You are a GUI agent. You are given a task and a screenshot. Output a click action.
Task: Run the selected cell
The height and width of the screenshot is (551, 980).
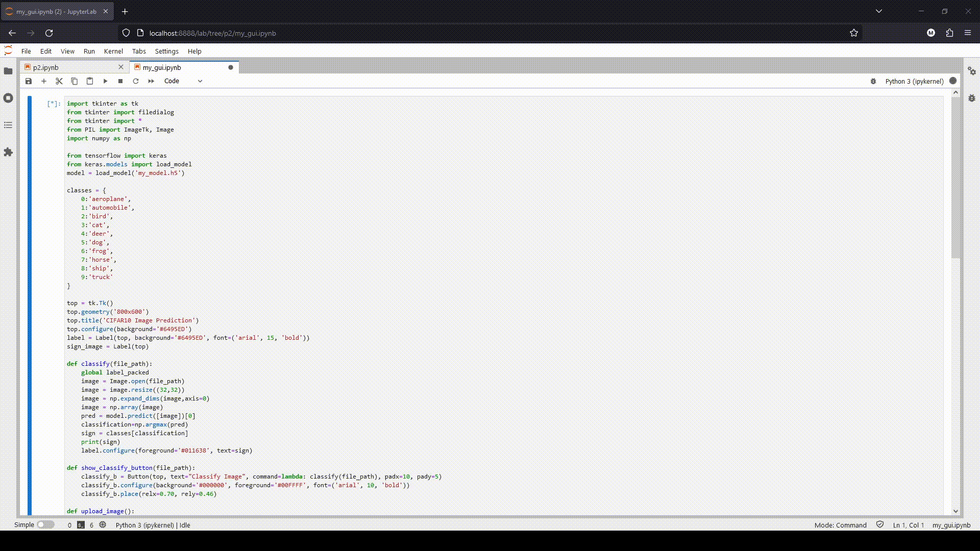pos(105,81)
